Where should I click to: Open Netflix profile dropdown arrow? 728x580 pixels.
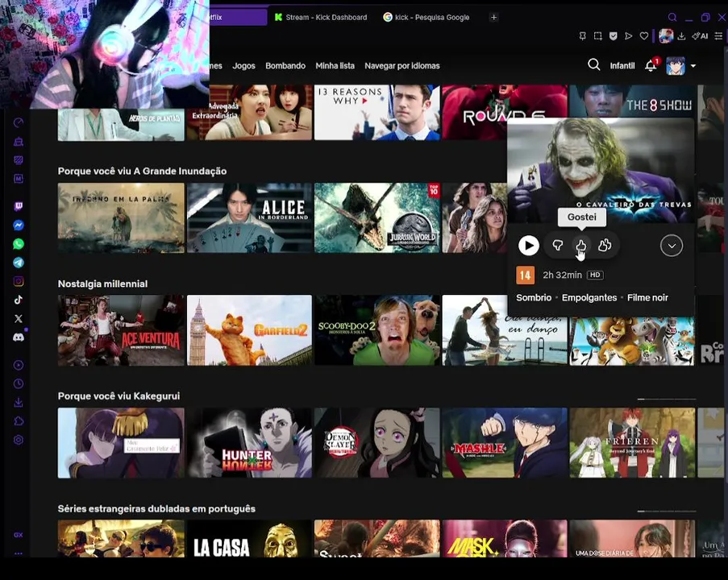click(693, 66)
